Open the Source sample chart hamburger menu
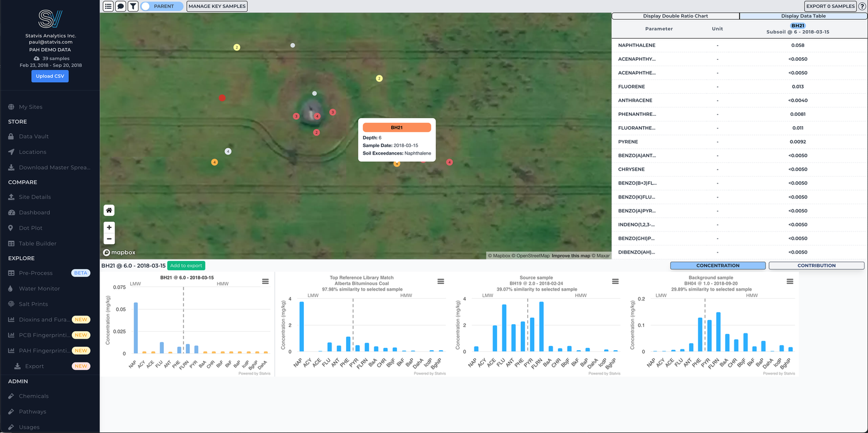The width and height of the screenshot is (868, 433). (615, 281)
